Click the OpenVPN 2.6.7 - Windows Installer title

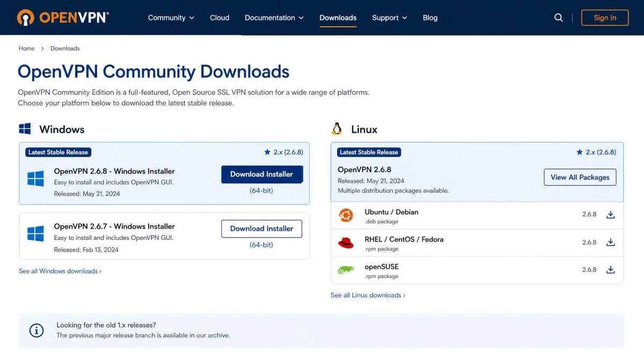coord(114,226)
